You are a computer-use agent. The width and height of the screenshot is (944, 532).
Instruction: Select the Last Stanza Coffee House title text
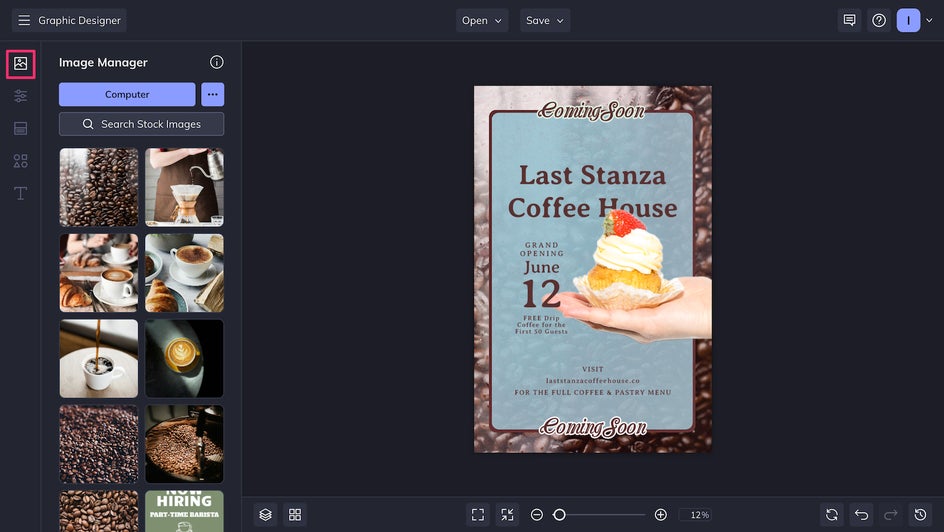pyautogui.click(x=592, y=191)
